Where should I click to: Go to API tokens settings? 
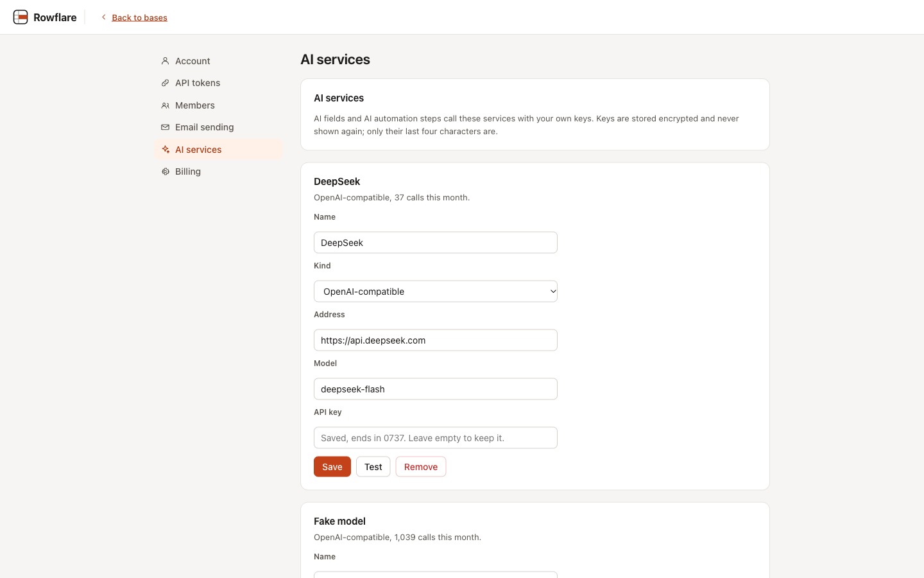click(218, 83)
